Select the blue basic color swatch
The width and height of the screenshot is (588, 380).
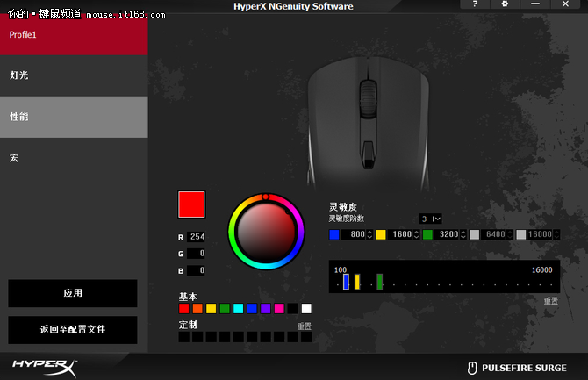point(252,308)
